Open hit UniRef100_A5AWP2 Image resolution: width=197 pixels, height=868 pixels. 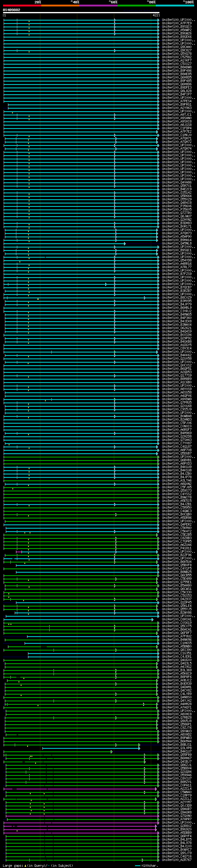pyautogui.click(x=176, y=30)
